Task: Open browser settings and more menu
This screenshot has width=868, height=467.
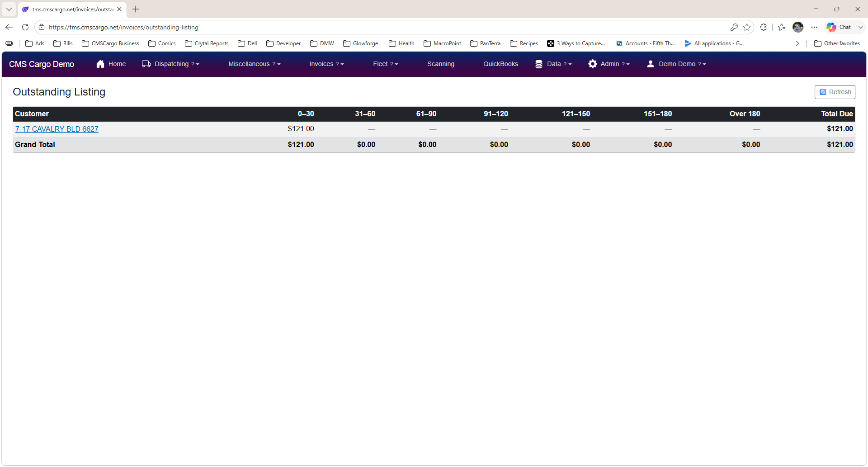Action: coord(814,27)
